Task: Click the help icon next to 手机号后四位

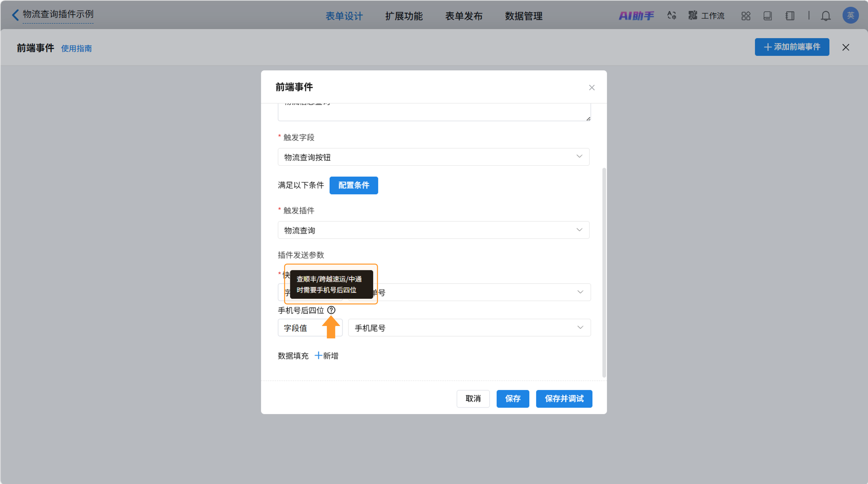Action: point(331,310)
